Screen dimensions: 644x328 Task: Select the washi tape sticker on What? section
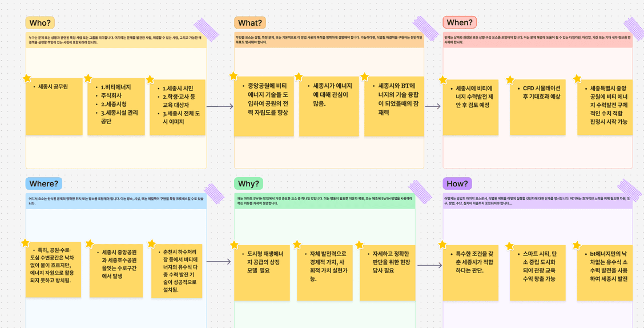click(425, 27)
